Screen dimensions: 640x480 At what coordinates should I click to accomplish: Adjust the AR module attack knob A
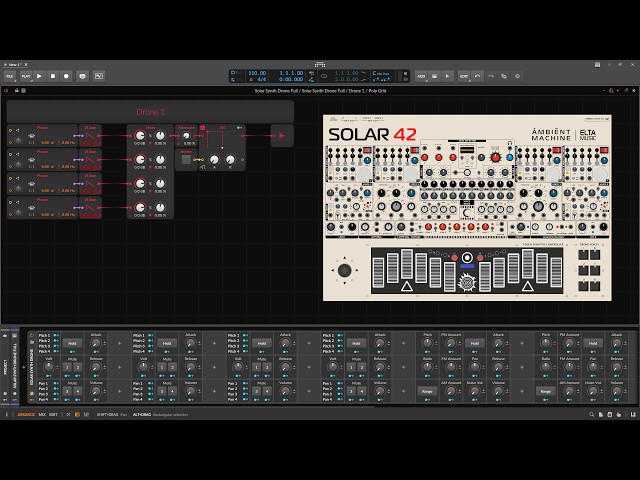coord(214,160)
